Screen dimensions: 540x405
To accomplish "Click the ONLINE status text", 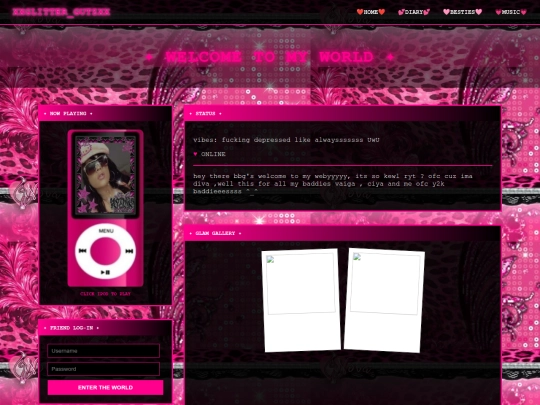I will tap(213, 154).
